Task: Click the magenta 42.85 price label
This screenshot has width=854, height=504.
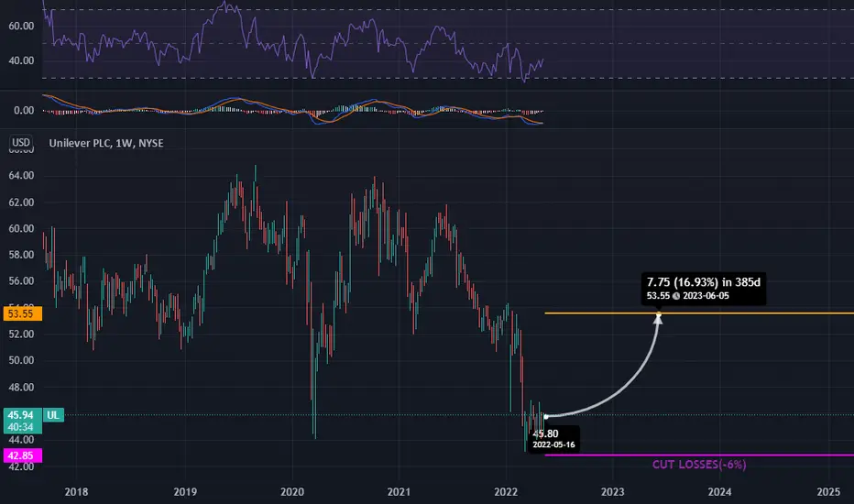Action: [x=21, y=455]
